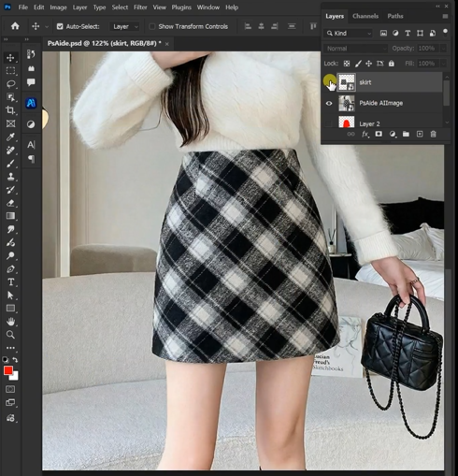The width and height of the screenshot is (458, 476).
Task: Switch to the Channels tab
Action: pyautogui.click(x=365, y=16)
